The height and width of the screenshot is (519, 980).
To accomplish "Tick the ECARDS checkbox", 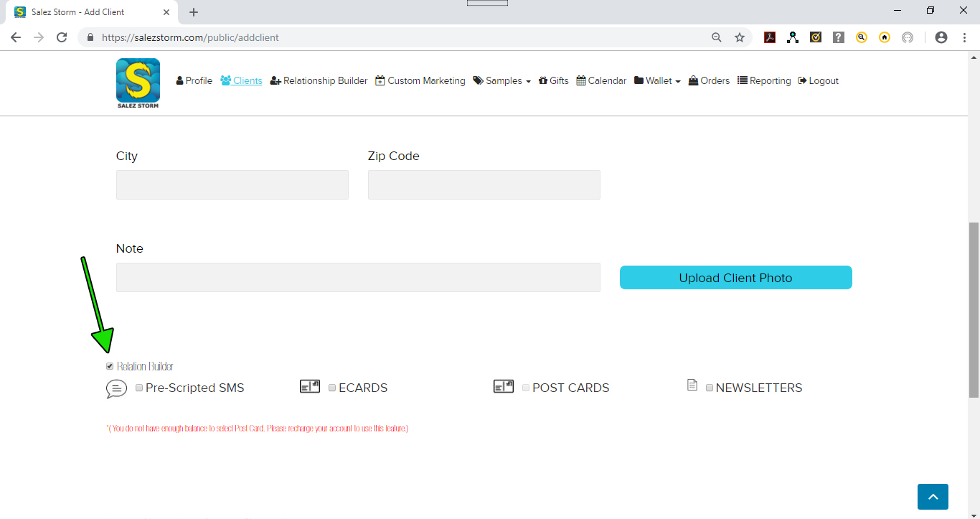I will 332,388.
